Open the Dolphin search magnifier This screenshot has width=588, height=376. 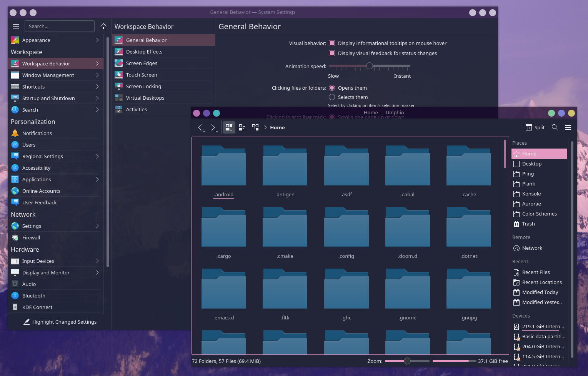coord(555,127)
